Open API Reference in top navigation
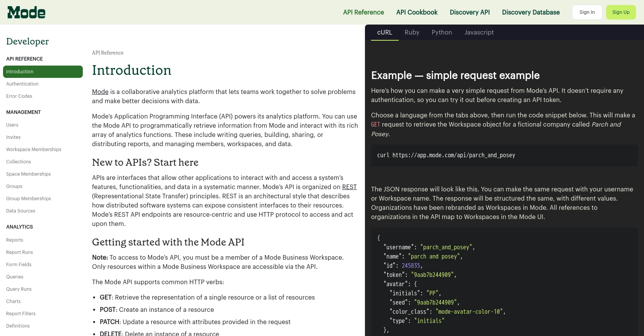 point(363,12)
